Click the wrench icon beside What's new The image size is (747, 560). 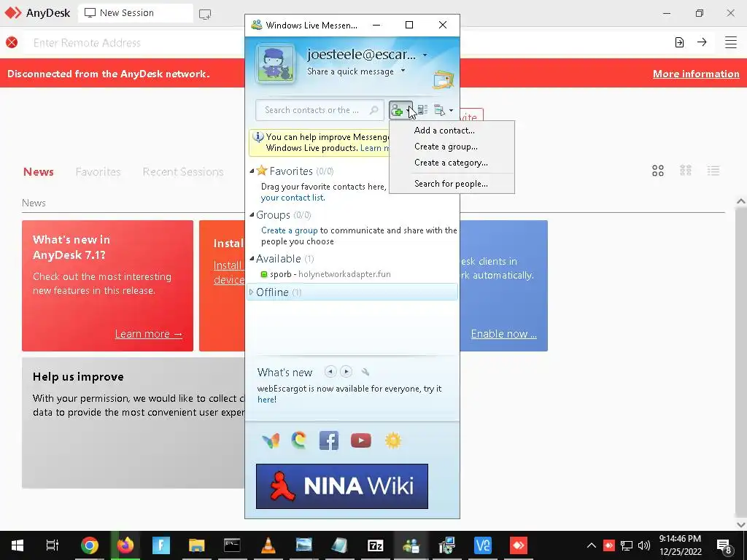tap(365, 372)
